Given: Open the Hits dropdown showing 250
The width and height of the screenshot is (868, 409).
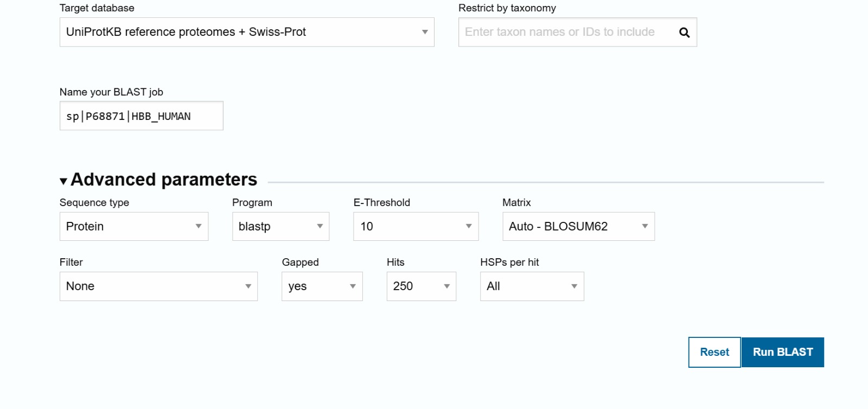Looking at the screenshot, I should [x=421, y=286].
